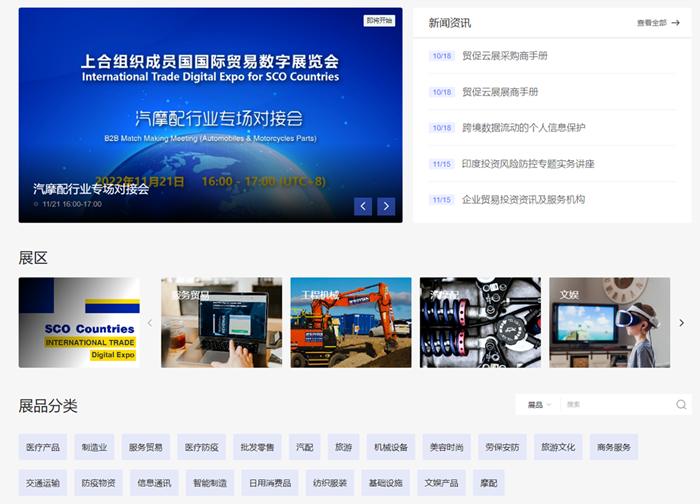The width and height of the screenshot is (700, 504).
Task: Select the 商务服务 category tag
Action: click(614, 447)
